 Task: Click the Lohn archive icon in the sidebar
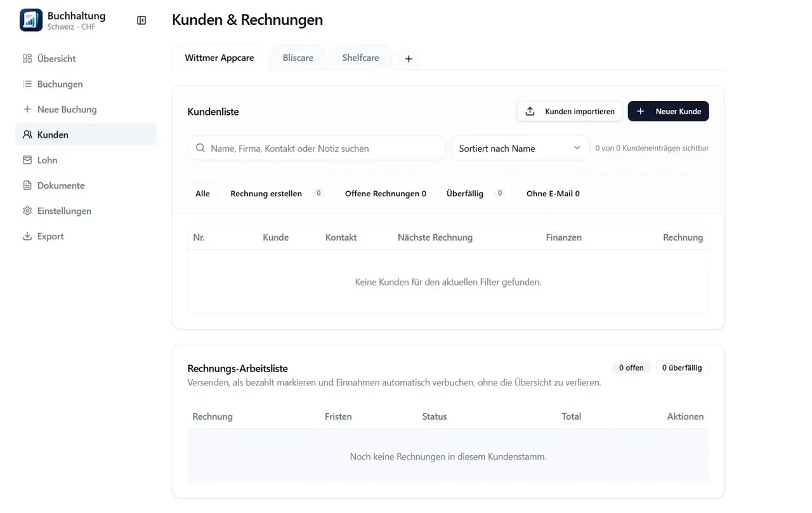27,160
